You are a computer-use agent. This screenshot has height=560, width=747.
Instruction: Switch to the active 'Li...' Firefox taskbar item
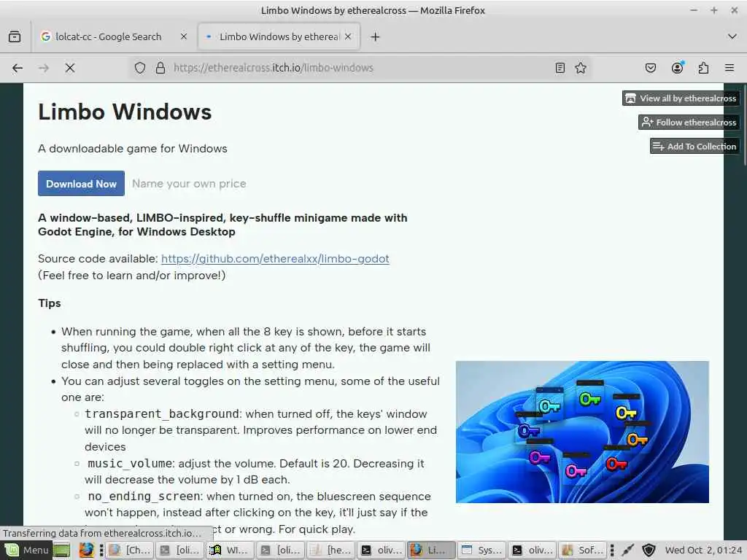[431, 550]
